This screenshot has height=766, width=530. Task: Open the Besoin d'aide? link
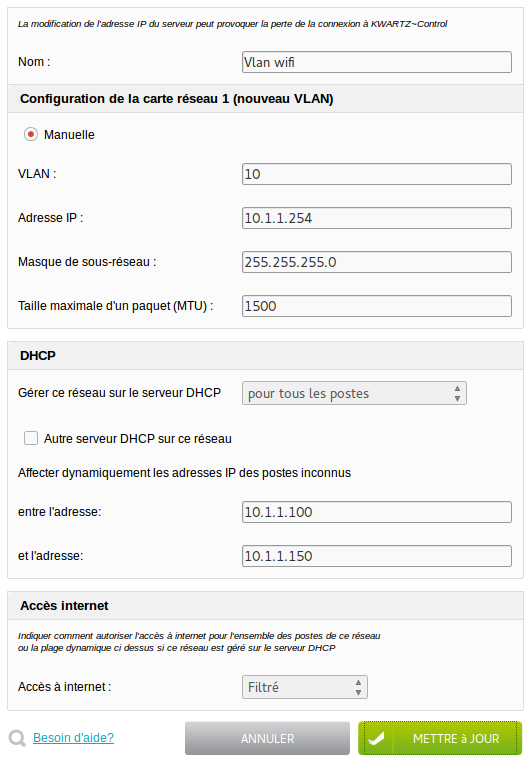pyautogui.click(x=73, y=738)
